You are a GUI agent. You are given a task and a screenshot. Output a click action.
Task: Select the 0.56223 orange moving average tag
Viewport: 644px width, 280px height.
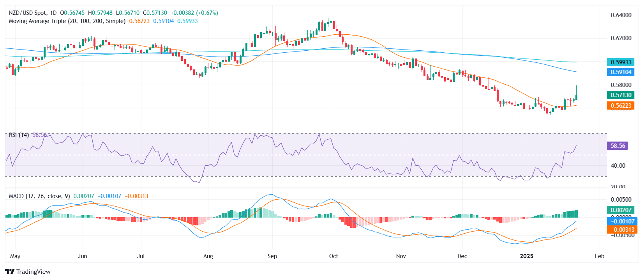621,106
